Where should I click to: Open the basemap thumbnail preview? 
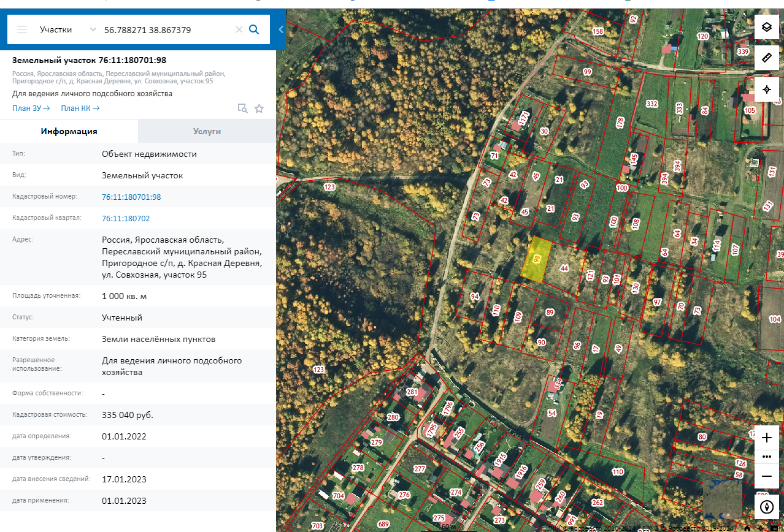722,499
